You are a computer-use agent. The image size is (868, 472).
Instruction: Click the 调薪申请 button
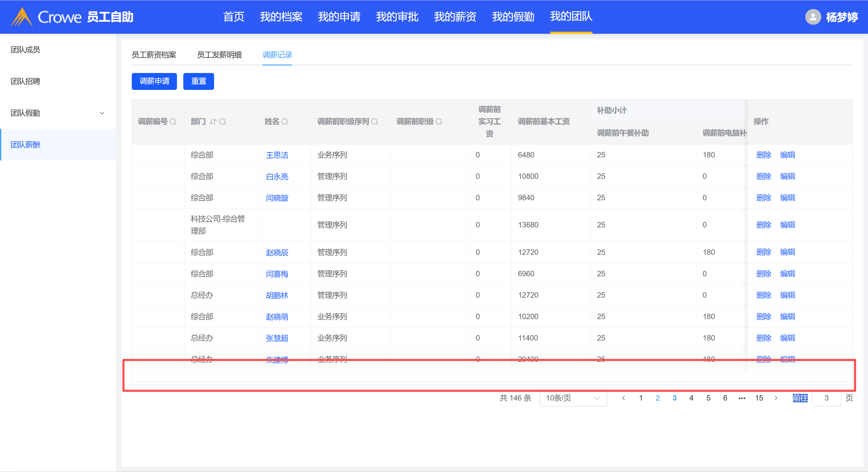click(154, 81)
